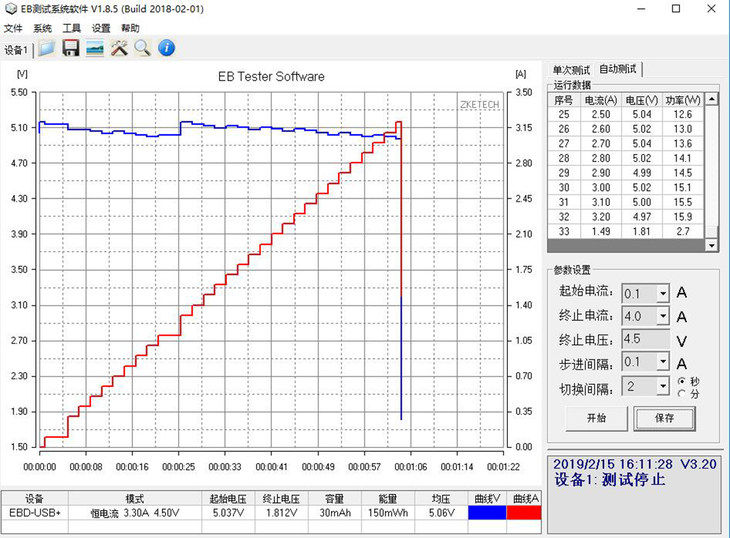Expand the 切换间隔 dropdown

coord(663,386)
